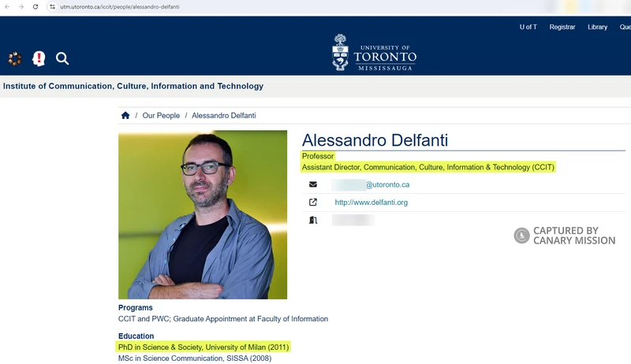The height and width of the screenshot is (364, 631).
Task: Click the external link icon
Action: click(x=313, y=202)
